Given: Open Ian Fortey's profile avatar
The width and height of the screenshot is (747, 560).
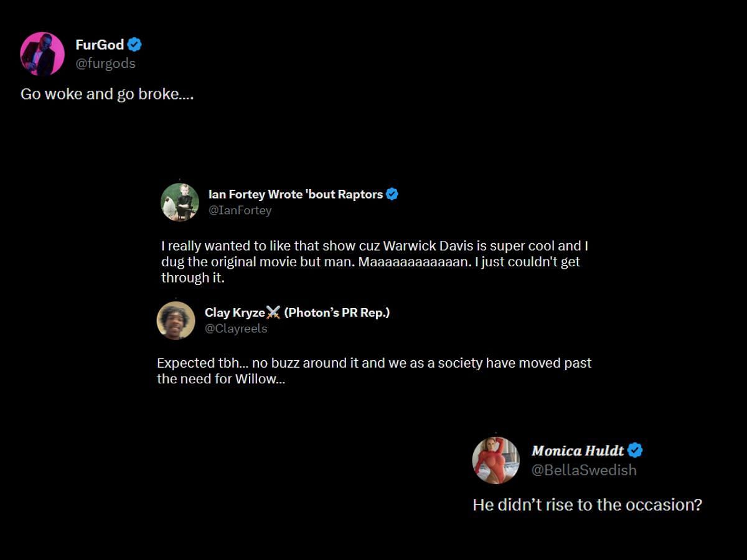Looking at the screenshot, I should tap(180, 202).
